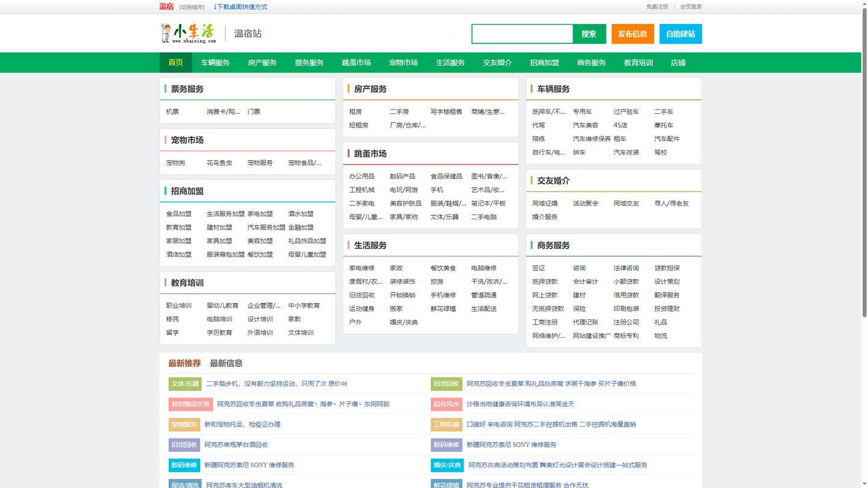This screenshot has width=868, height=488.
Task: Click the 花鸟鱼虫 category link
Action: pyautogui.click(x=219, y=163)
